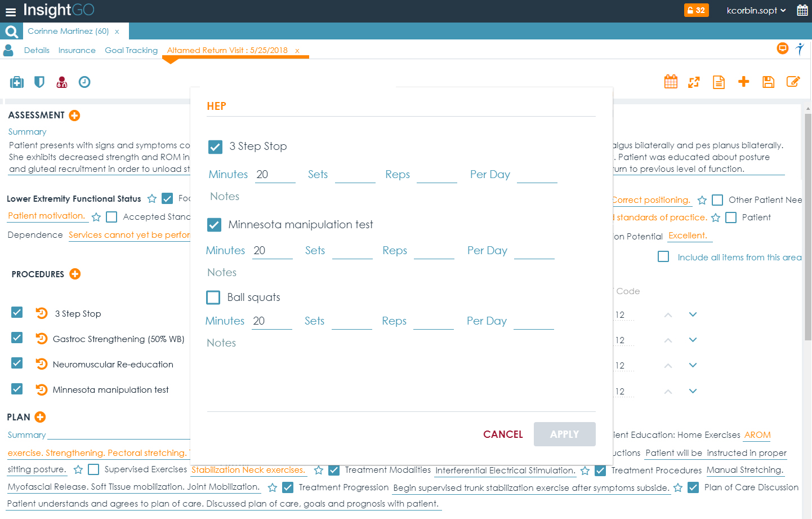
Task: Click the down chevron in the Gastroc Strengthening row
Action: [x=693, y=340]
